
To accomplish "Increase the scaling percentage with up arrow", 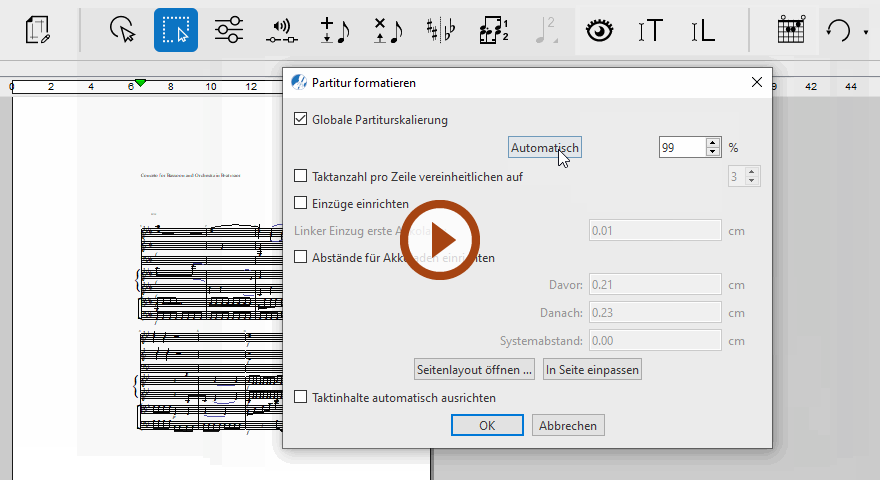I will click(x=712, y=143).
